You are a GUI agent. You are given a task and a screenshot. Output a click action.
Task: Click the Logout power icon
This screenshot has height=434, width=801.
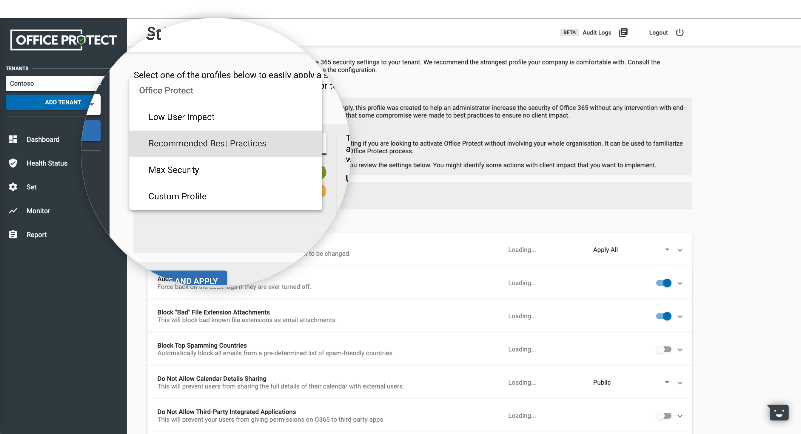point(680,32)
